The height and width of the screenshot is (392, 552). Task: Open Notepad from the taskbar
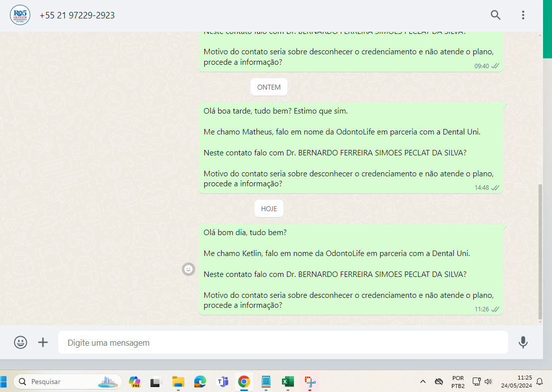(266, 382)
